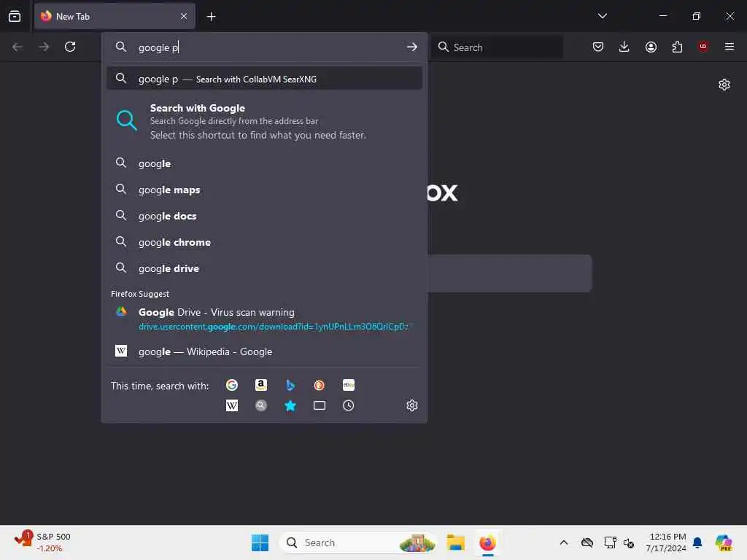Open the Windows Start menu
Screen dimensions: 747x560
[260, 542]
